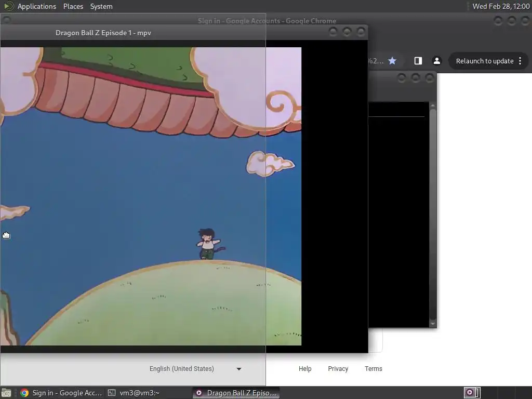
Task: Click the show desktop icon in taskbar
Action: coord(6,393)
